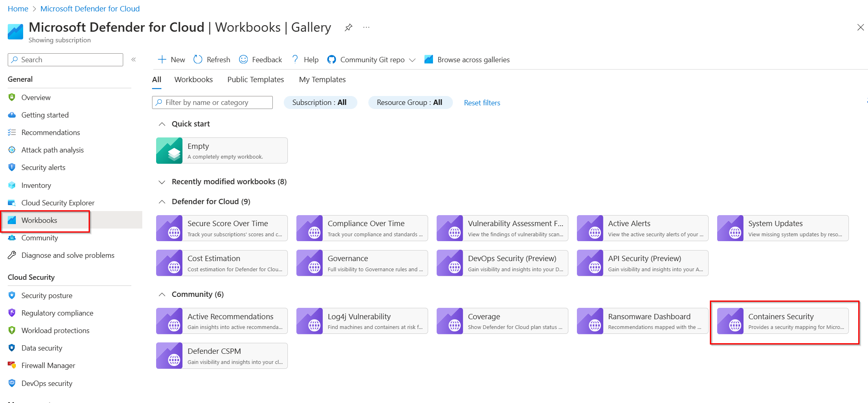
Task: Click Microsoft Defender for Cloud breadcrumb
Action: point(90,9)
